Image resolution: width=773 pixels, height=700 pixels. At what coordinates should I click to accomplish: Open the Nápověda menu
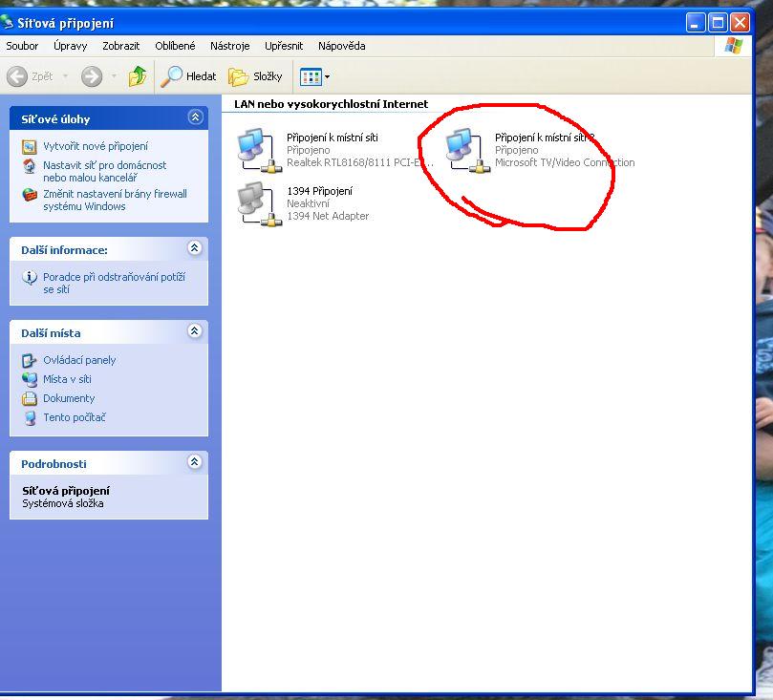click(342, 46)
